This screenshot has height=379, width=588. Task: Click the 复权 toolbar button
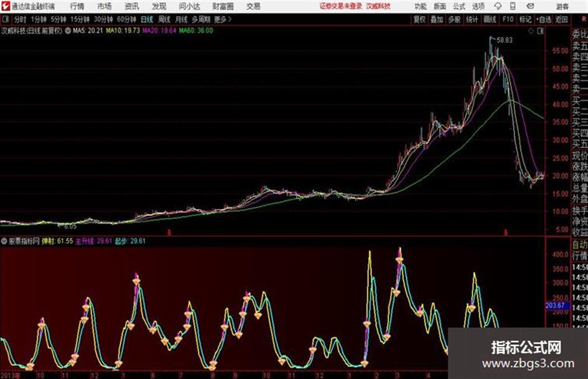click(x=419, y=19)
